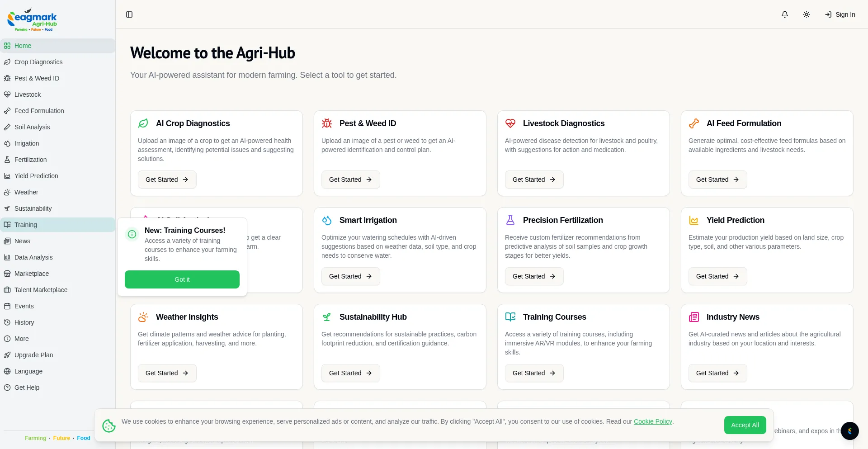Click the Marketplace store icon in sidebar
The height and width of the screenshot is (449, 868).
point(7,274)
